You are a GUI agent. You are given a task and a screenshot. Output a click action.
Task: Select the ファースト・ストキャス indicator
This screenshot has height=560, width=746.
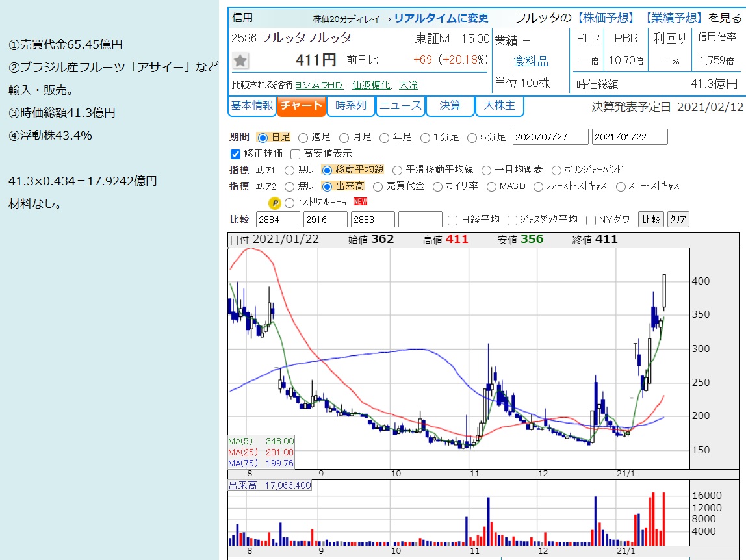click(538, 186)
